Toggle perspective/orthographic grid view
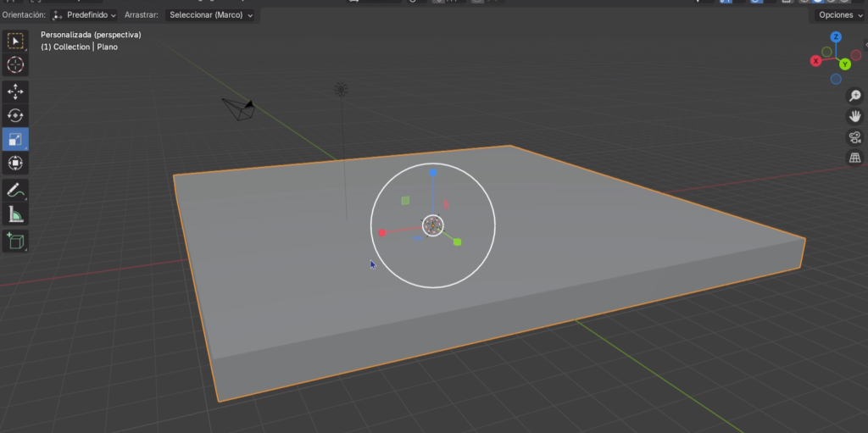Image resolution: width=868 pixels, height=433 pixels. (855, 158)
